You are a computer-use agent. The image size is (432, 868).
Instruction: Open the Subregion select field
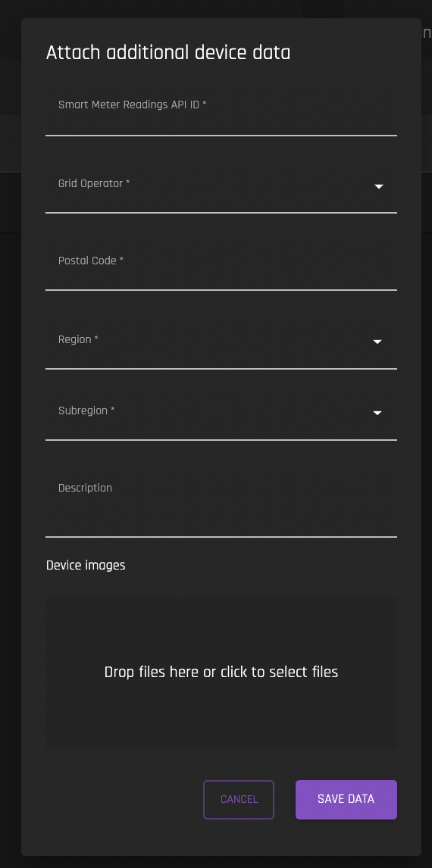(x=221, y=413)
